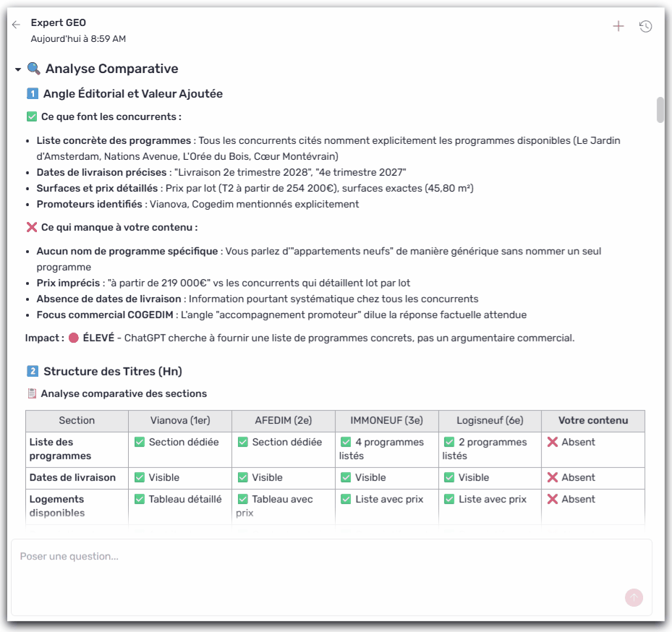The height and width of the screenshot is (632, 672).
Task: Click the clipboard icon before Analyse comparative des sections
Action: (x=30, y=393)
